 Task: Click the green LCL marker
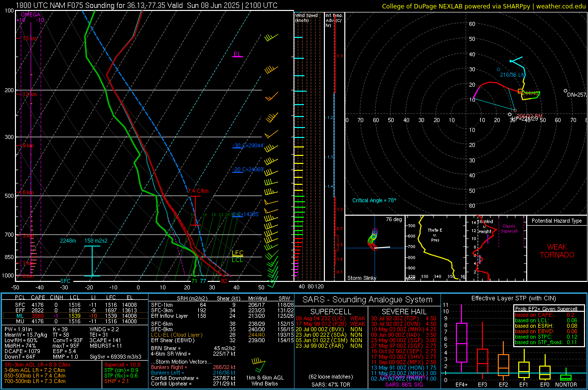click(237, 260)
